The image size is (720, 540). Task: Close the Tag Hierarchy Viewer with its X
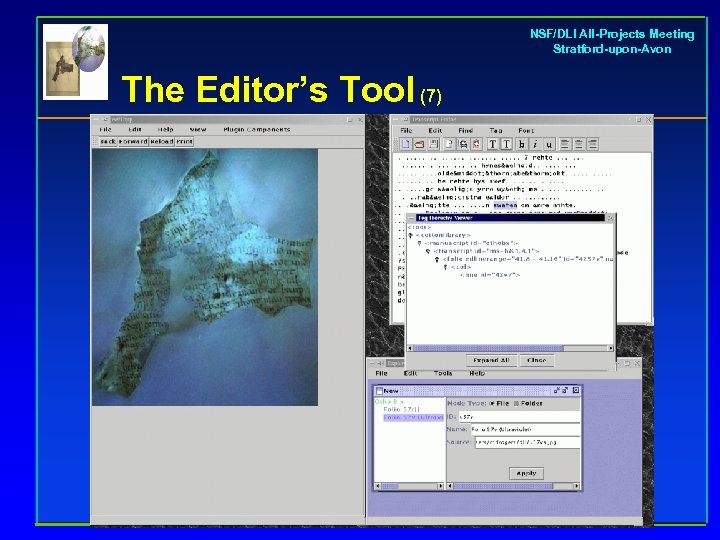pyautogui.click(x=610, y=218)
